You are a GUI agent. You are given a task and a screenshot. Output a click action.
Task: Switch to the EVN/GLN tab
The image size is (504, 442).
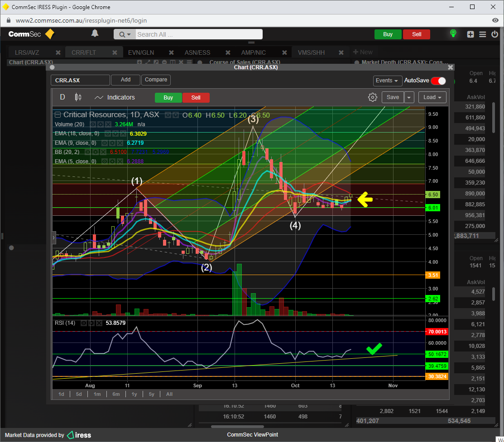pos(141,52)
